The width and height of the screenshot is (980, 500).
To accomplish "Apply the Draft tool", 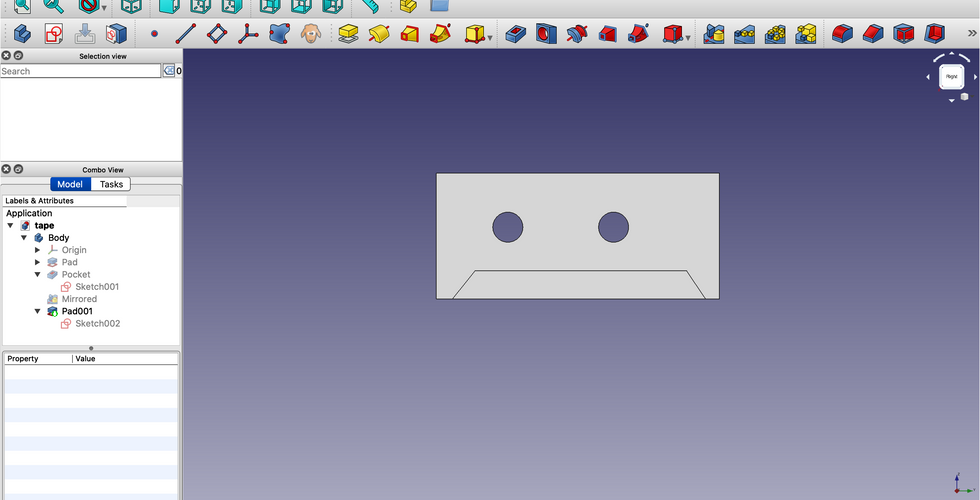I will pyautogui.click(x=904, y=33).
